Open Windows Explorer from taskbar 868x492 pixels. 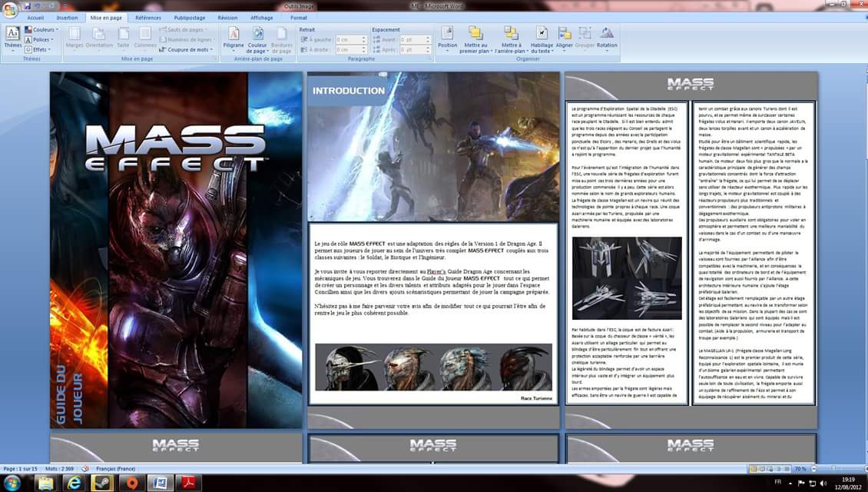click(x=45, y=483)
